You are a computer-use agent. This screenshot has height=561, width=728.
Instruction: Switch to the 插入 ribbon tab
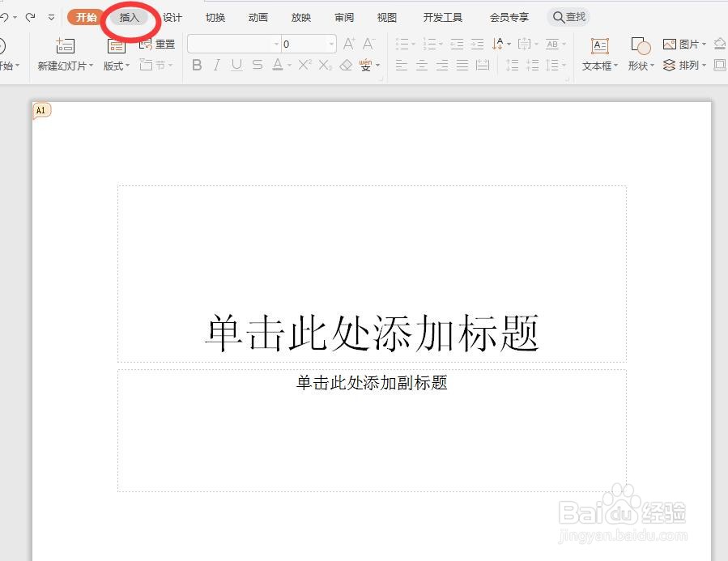[x=130, y=16]
